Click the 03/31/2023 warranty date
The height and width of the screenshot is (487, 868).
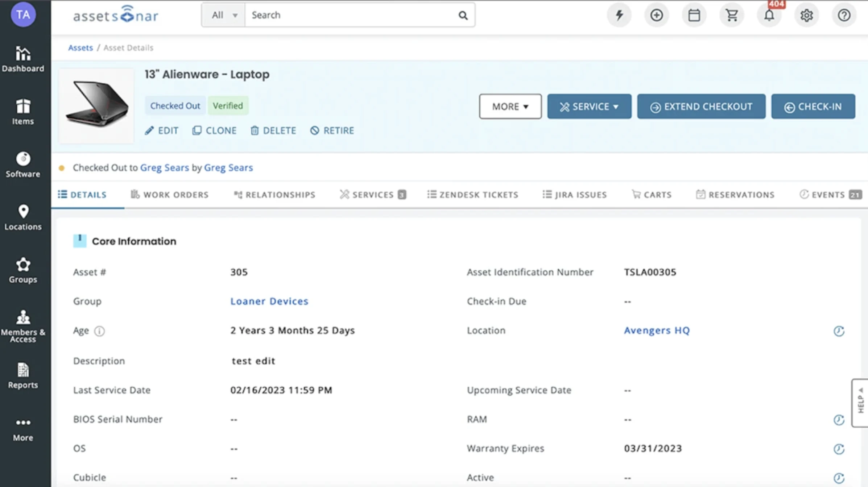click(653, 449)
